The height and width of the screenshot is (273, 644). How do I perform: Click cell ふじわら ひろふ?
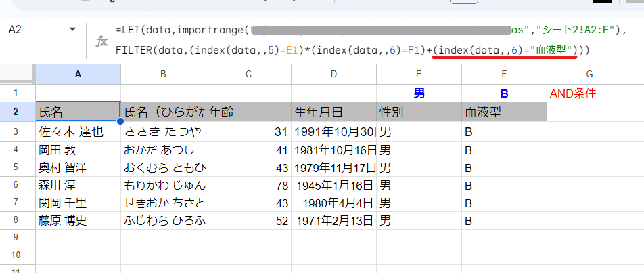(163, 221)
